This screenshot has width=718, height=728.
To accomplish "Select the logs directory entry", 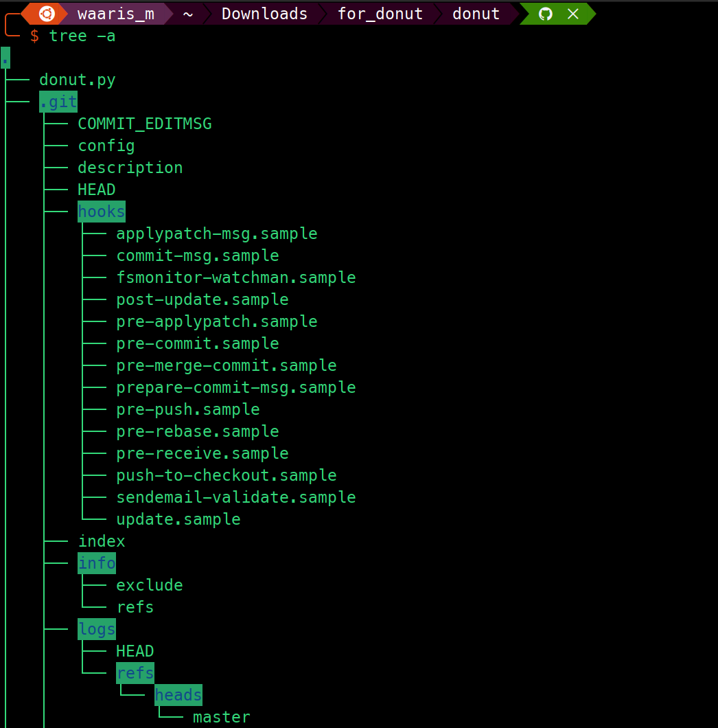I will (x=97, y=629).
